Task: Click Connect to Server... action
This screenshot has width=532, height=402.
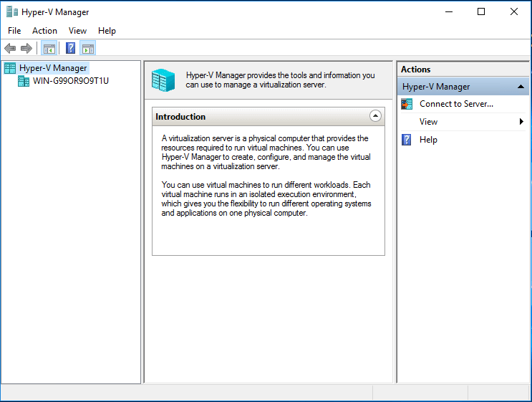Action: (456, 104)
